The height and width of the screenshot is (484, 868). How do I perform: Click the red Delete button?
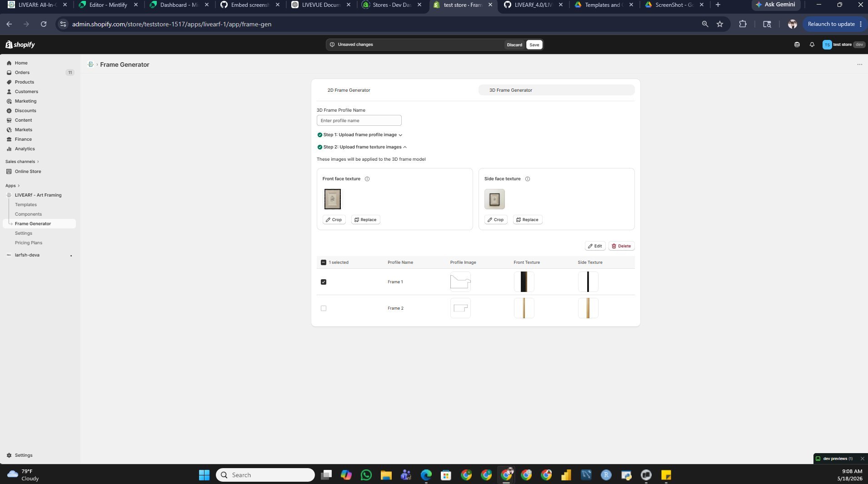[x=621, y=246]
